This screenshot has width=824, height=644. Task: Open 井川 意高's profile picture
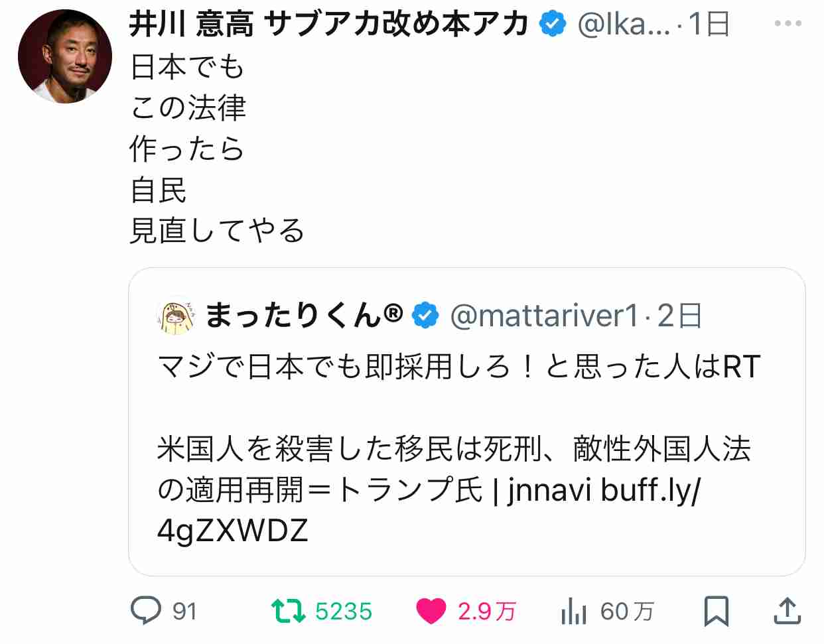click(x=65, y=56)
